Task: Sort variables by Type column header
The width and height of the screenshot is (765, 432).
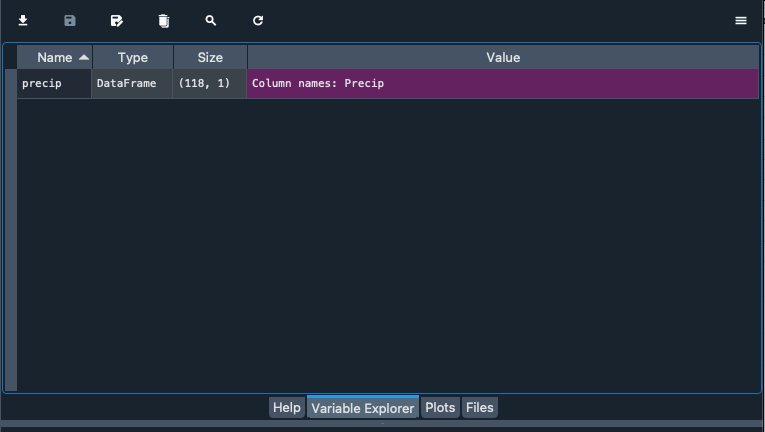Action: tap(132, 58)
